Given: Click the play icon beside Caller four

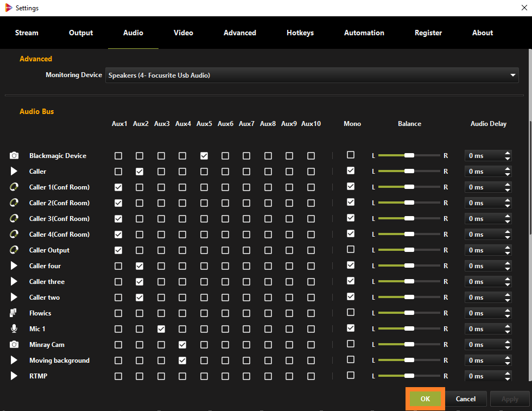Looking at the screenshot, I should [14, 265].
